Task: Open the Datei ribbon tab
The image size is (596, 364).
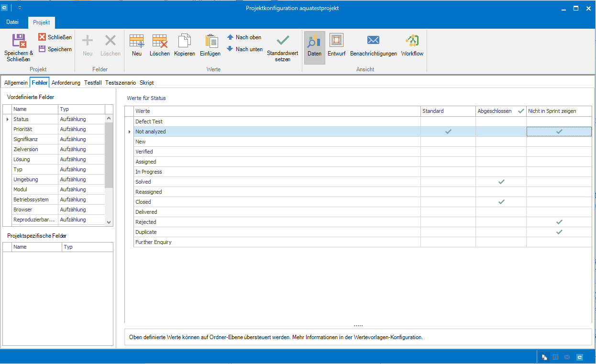Action: pos(12,22)
